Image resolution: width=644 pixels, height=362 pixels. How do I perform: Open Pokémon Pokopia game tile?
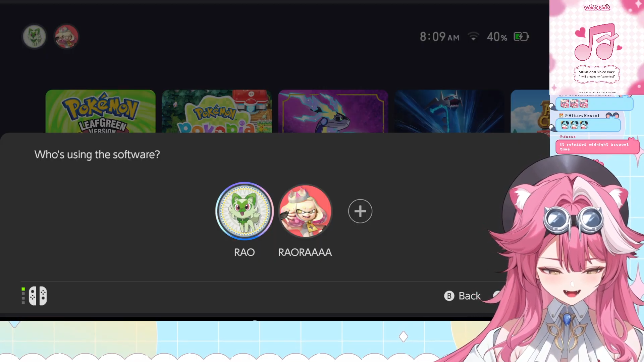point(217,111)
